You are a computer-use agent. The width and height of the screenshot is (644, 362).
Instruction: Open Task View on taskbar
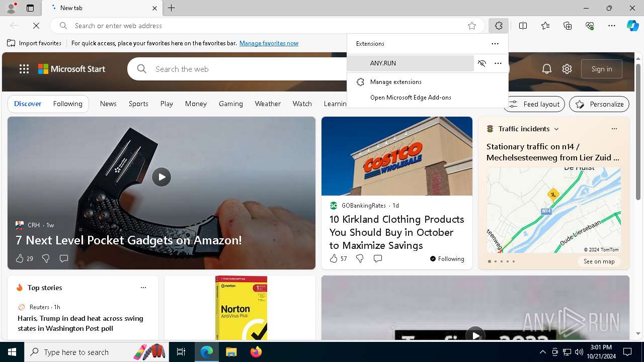pyautogui.click(x=181, y=352)
